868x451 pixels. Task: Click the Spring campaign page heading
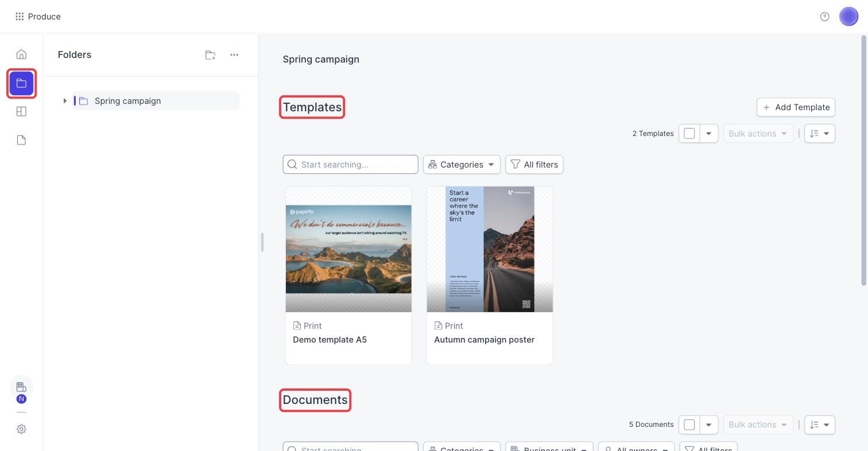pyautogui.click(x=321, y=60)
